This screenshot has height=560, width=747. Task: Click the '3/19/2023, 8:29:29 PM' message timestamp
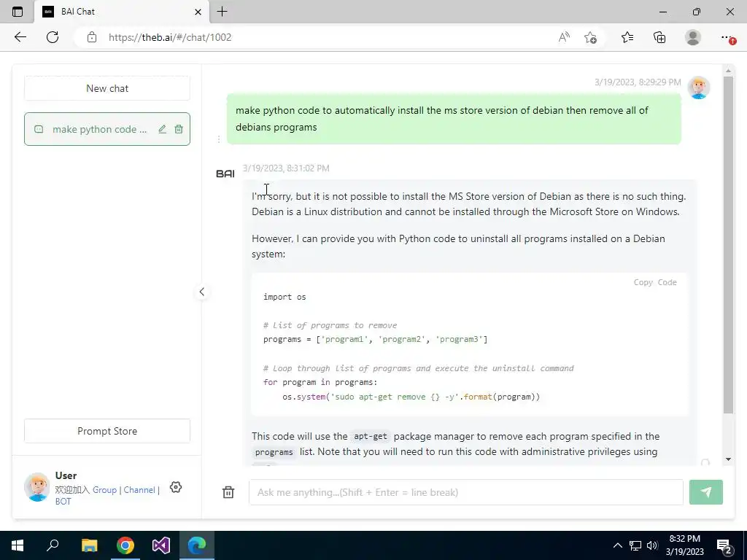[x=638, y=82]
